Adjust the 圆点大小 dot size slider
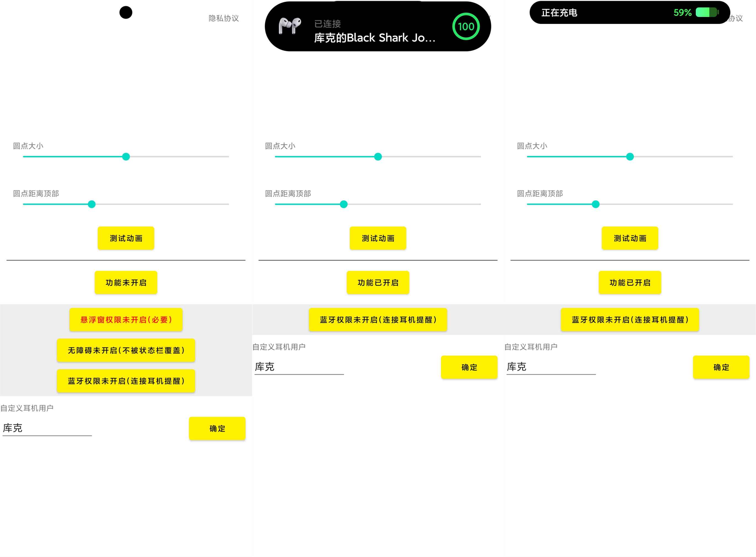This screenshot has height=557, width=756. pyautogui.click(x=126, y=156)
